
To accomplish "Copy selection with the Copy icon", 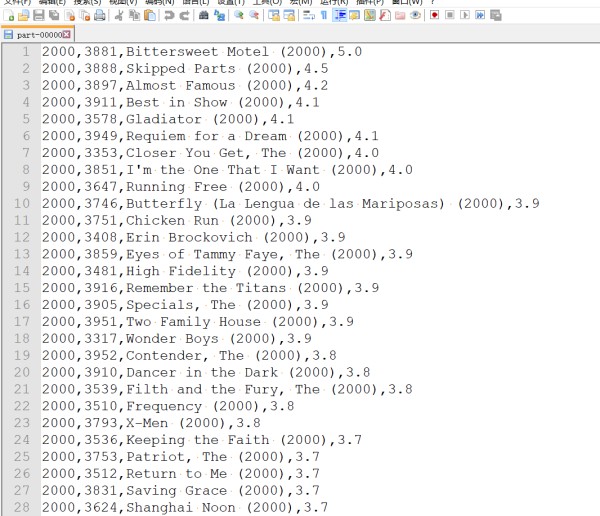I will 135,15.
